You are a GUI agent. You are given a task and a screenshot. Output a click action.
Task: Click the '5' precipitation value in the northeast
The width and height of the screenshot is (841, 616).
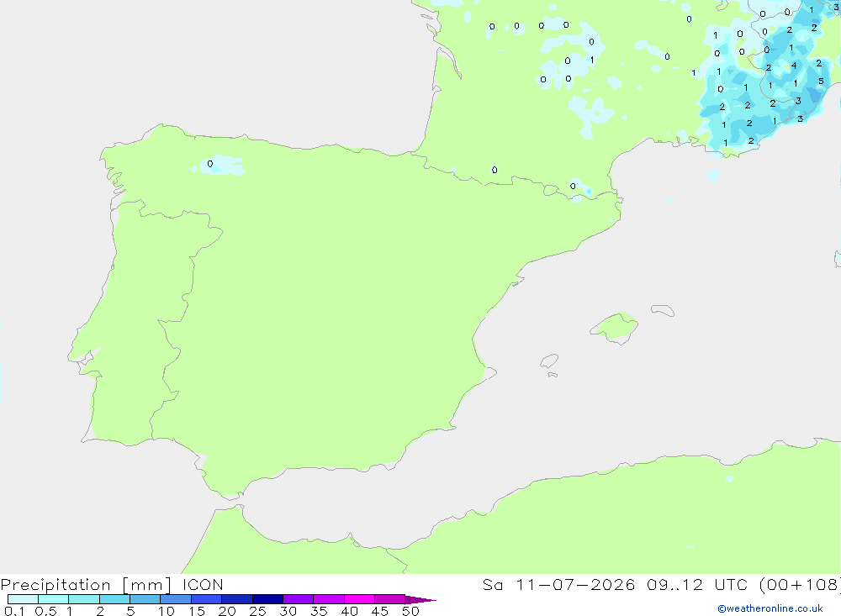coord(821,82)
